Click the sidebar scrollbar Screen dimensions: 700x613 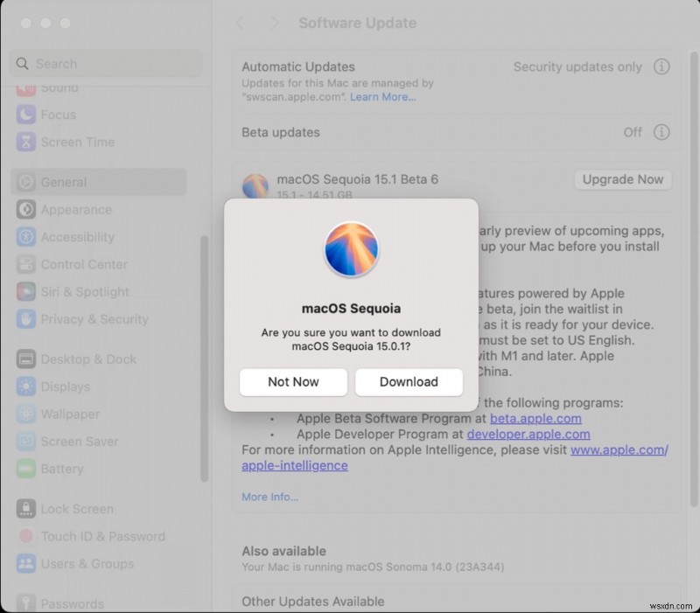205,359
